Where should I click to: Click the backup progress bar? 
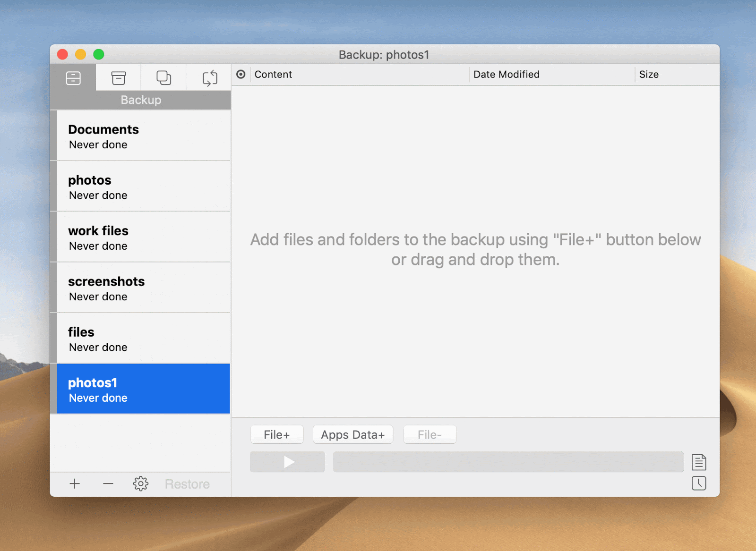tap(508, 462)
